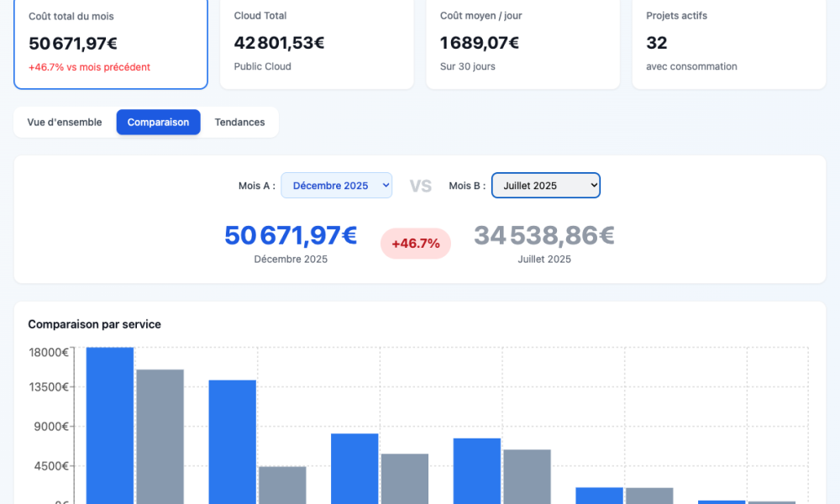The width and height of the screenshot is (840, 504).
Task: Open the Cloud Total summary card
Action: 317,42
